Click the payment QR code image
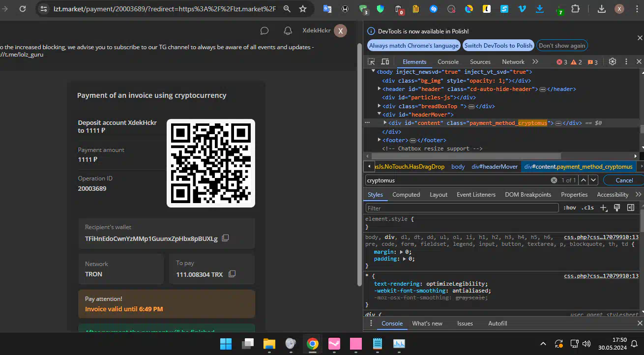 pos(211,163)
